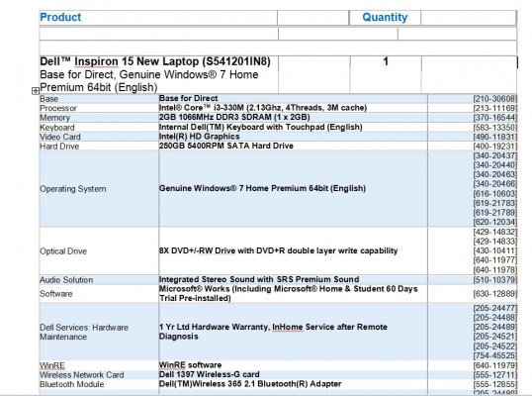Click code [620-12034]
The image size is (532, 396).
(x=495, y=223)
